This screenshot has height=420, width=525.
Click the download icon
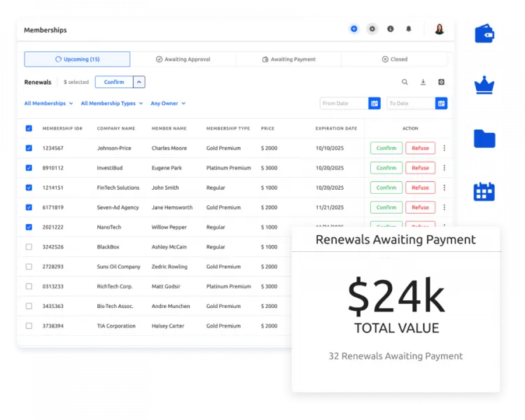tap(423, 82)
